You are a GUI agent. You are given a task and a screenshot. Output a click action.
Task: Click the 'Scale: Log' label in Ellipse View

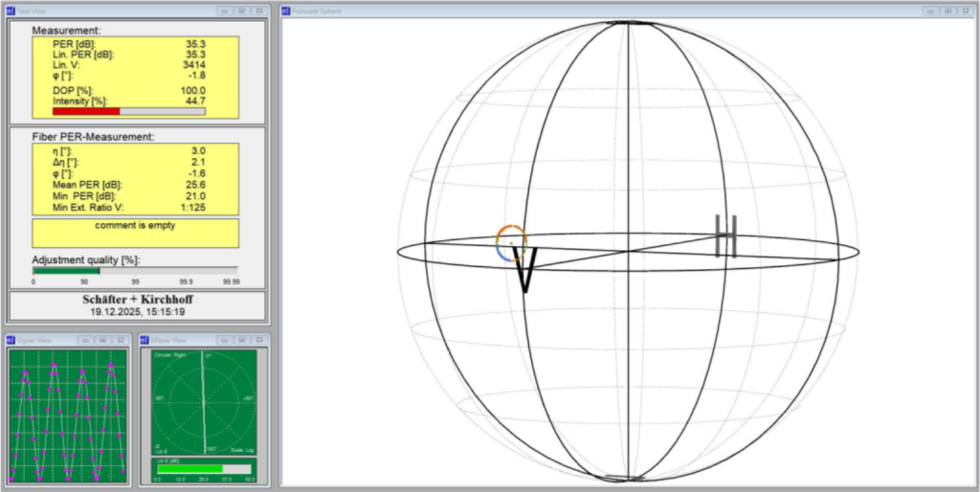pos(242,451)
